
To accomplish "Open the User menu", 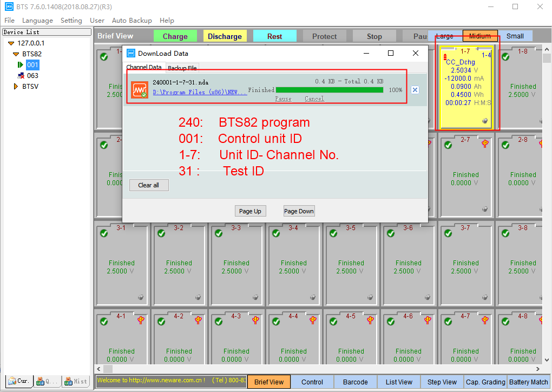I will point(97,21).
